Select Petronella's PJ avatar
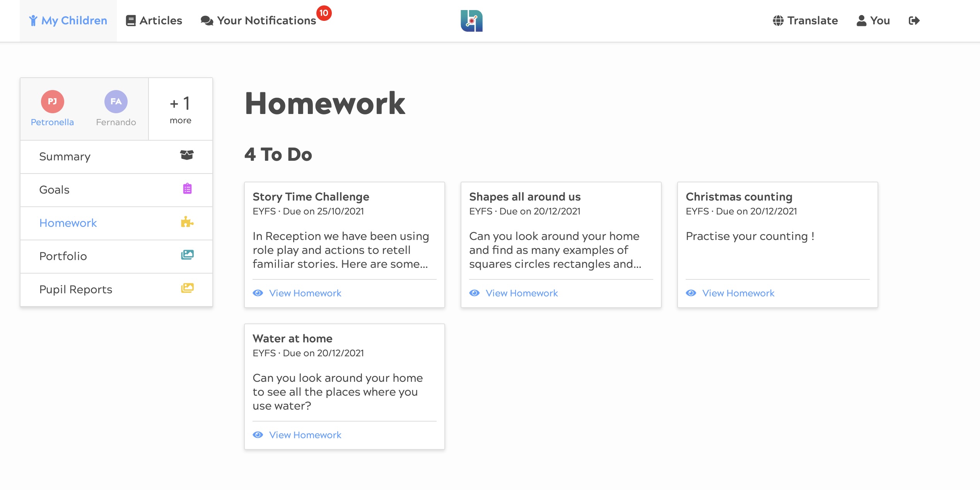This screenshot has width=980, height=490. pyautogui.click(x=52, y=102)
